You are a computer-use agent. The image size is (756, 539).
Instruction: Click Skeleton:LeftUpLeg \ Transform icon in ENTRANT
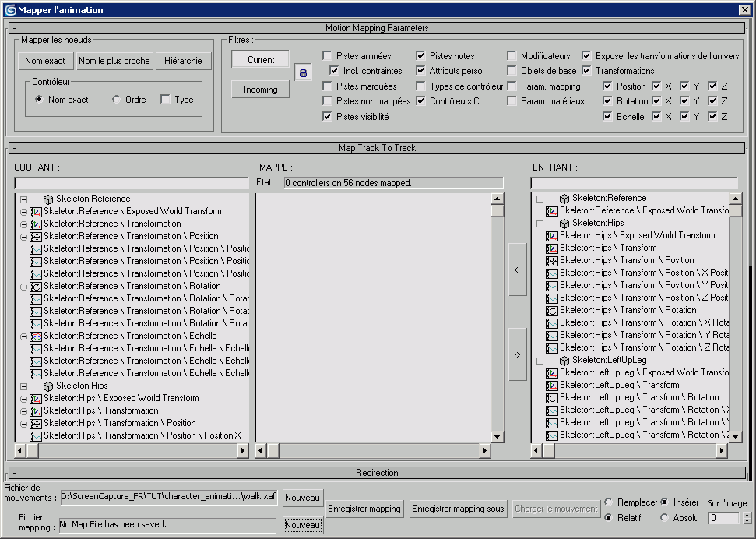[x=552, y=386]
